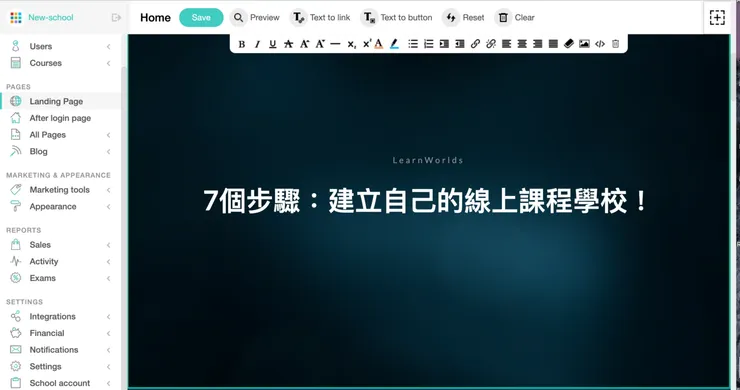Expand the Courses menu chevron

click(109, 63)
